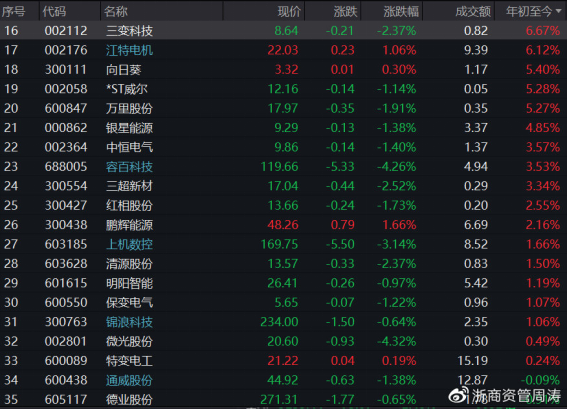Click turnover value 15.19 of 特变电工
The image size is (567, 409).
tap(473, 361)
